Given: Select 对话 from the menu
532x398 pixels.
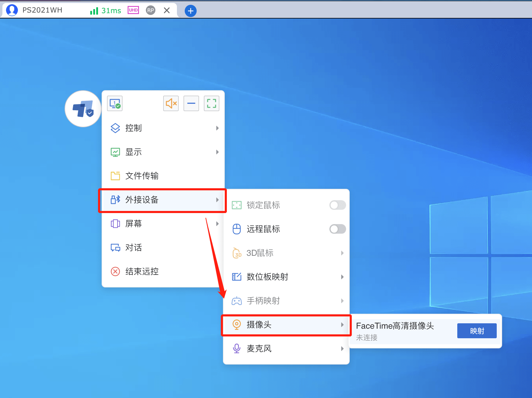Looking at the screenshot, I should click(x=163, y=247).
